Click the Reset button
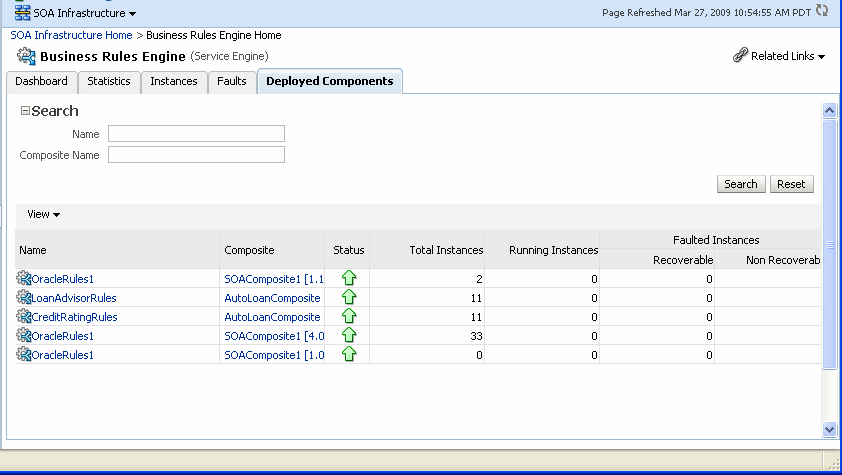The width and height of the screenshot is (842, 475). click(791, 184)
